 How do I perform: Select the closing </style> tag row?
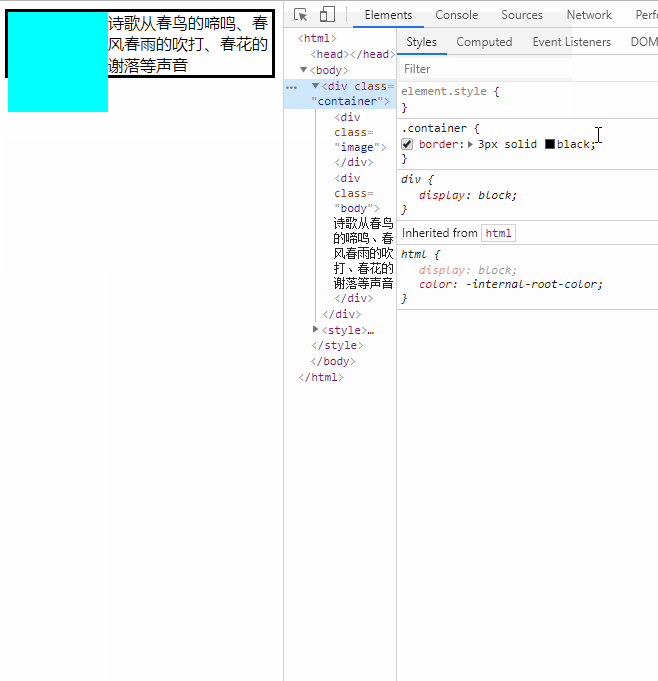click(337, 345)
